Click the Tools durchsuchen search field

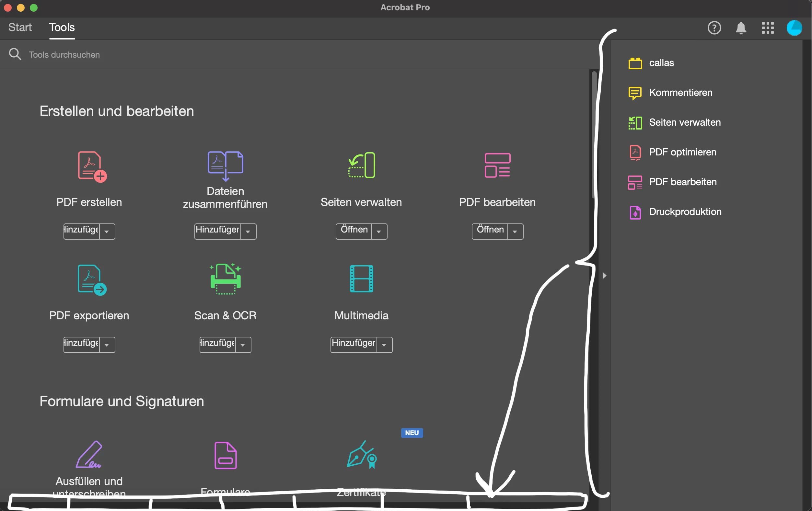pos(64,55)
